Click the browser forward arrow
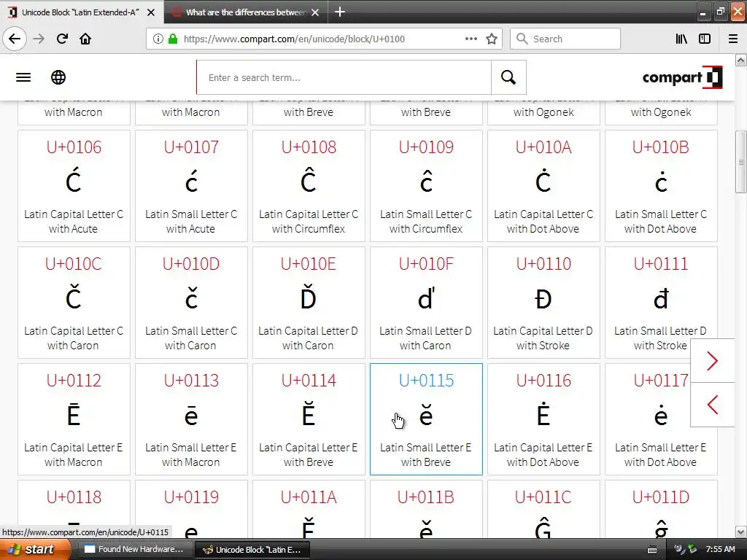 tap(39, 39)
